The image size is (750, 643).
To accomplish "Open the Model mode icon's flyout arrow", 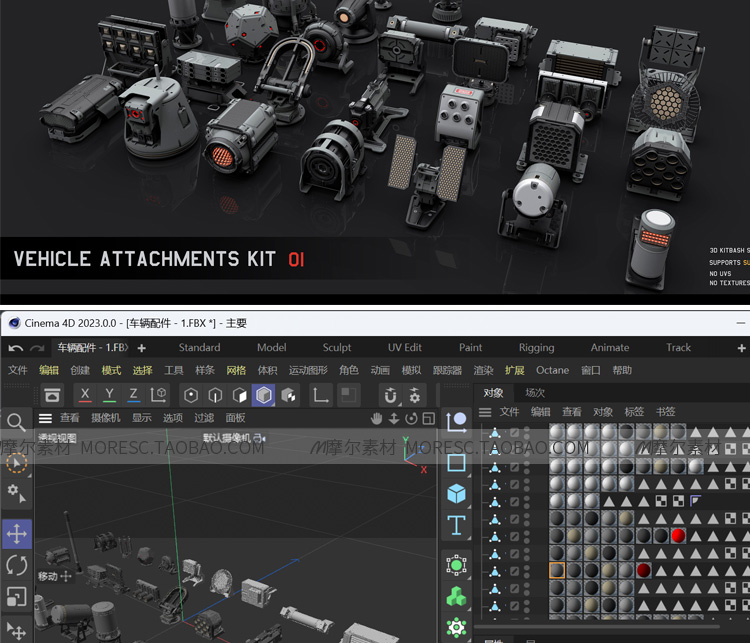I will 273,405.
